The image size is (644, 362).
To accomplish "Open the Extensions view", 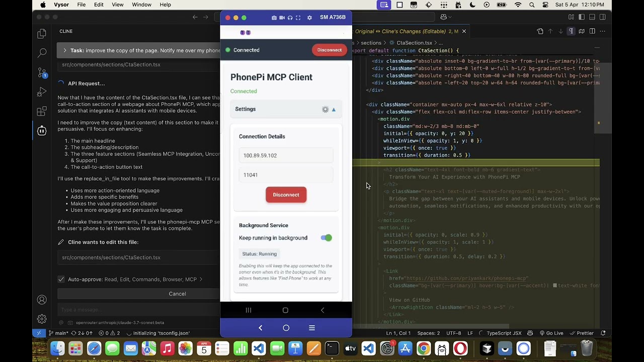I will (42, 112).
